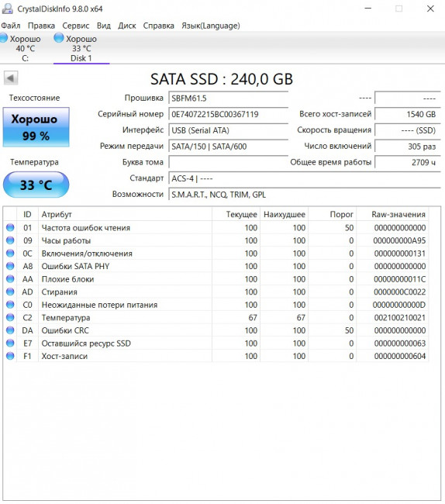Click the blue status orb for Disk 1
The image size is (445, 504).
(59, 38)
